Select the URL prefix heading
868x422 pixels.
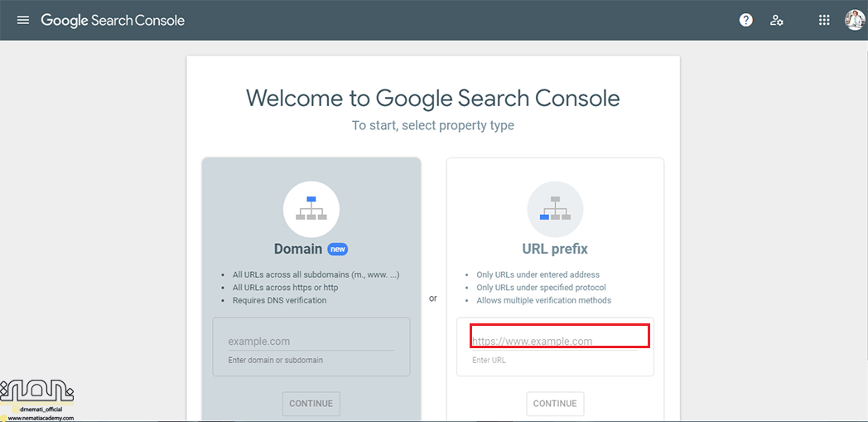point(555,249)
